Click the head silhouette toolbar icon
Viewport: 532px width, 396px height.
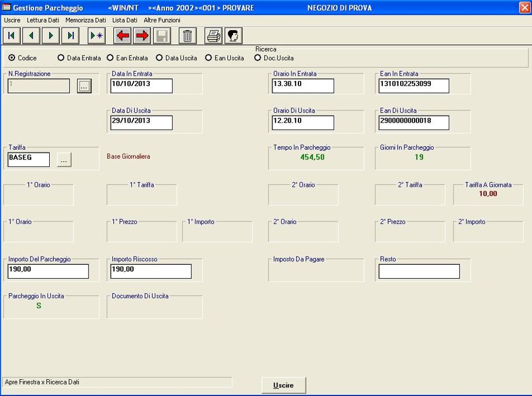(234, 36)
